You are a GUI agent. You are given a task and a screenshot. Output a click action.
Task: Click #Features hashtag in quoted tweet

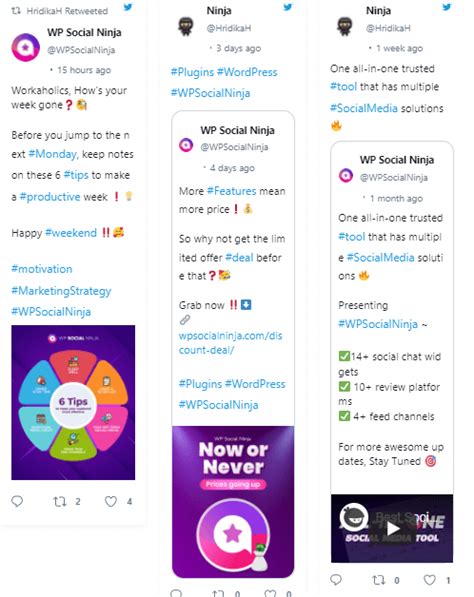tap(231, 191)
